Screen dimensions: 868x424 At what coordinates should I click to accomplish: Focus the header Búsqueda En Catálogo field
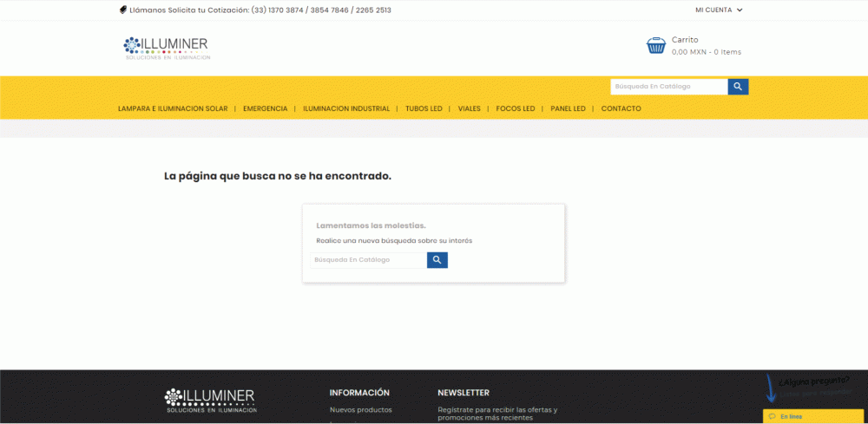tap(668, 87)
